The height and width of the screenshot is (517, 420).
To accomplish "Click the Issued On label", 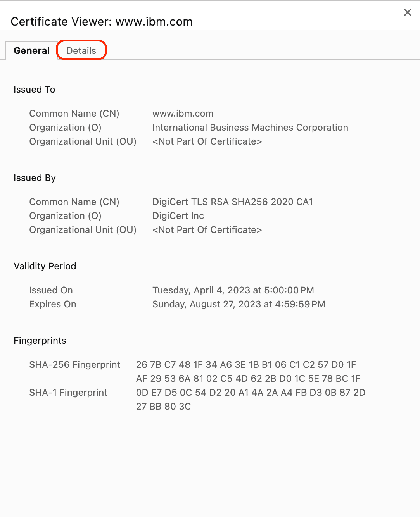I will pos(51,290).
